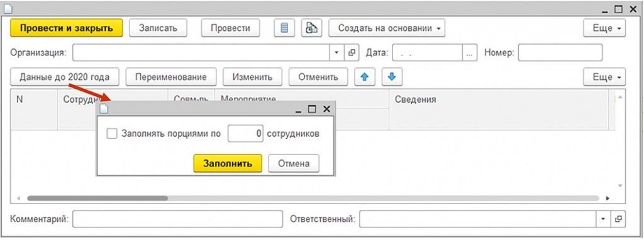The height and width of the screenshot is (240, 644).
Task: Open the top Еще menu
Action: 604,28
